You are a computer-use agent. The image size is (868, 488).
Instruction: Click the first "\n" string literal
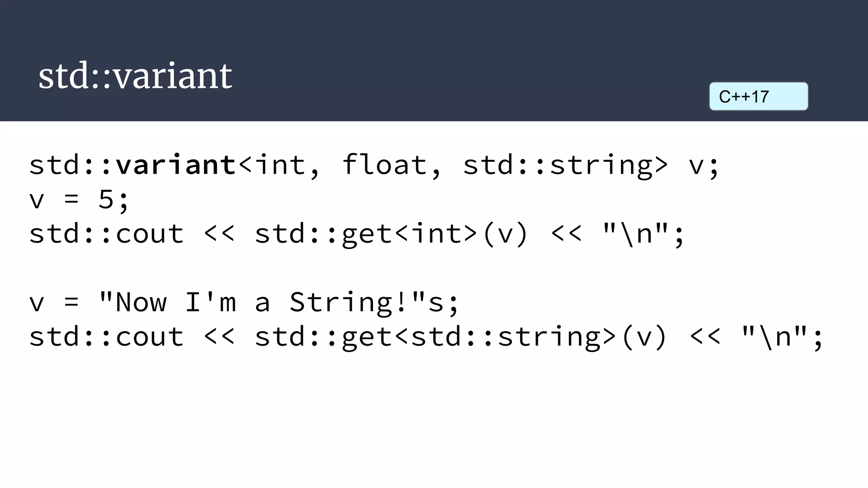[x=635, y=233]
